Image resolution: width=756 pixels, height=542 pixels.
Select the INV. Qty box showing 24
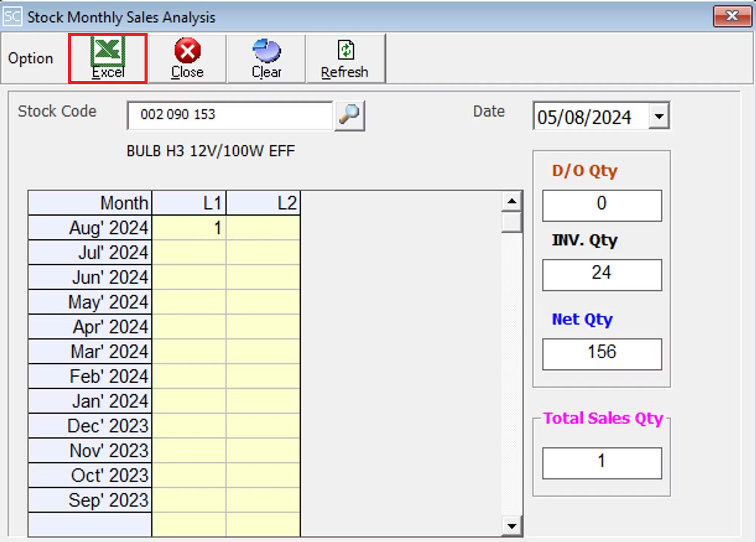pos(602,275)
